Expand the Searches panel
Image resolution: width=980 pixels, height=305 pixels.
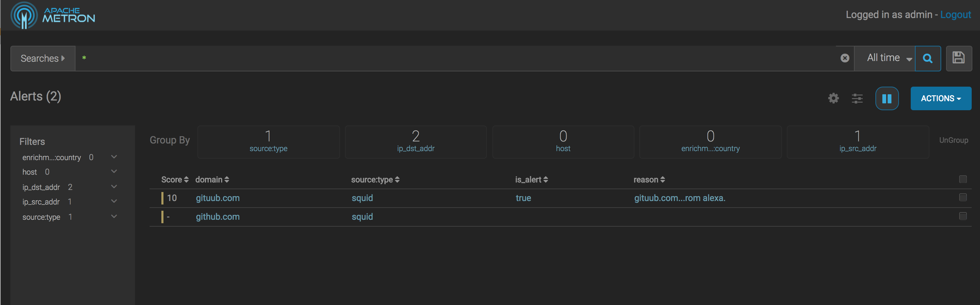pyautogui.click(x=43, y=58)
